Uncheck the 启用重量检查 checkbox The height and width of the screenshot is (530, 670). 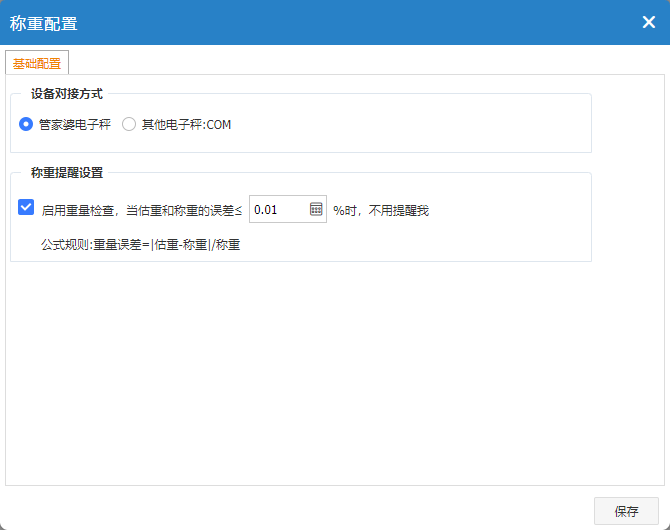coord(26,207)
